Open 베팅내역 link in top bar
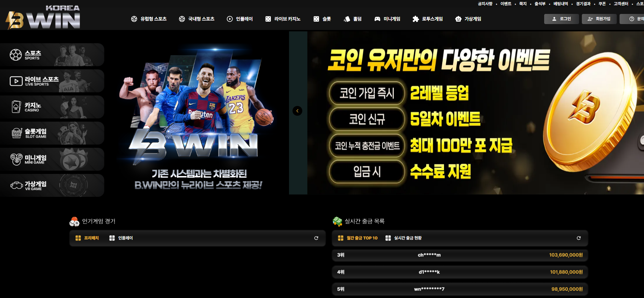 click(561, 4)
